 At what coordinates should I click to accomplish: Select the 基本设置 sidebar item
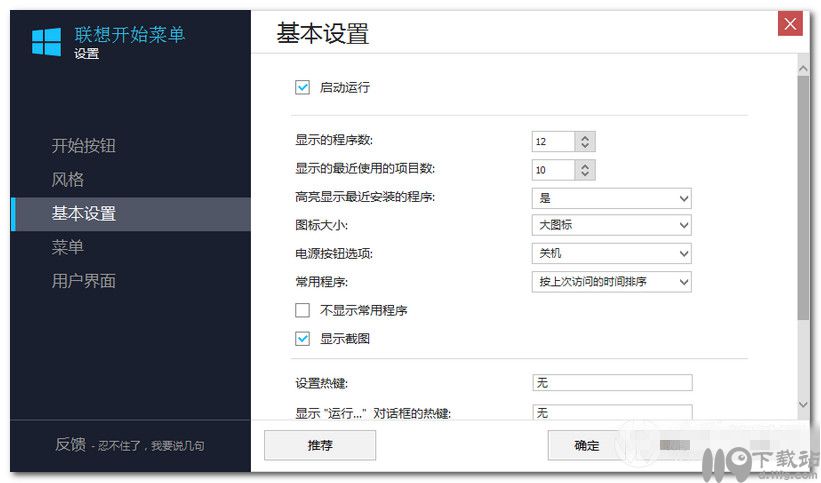tap(131, 214)
